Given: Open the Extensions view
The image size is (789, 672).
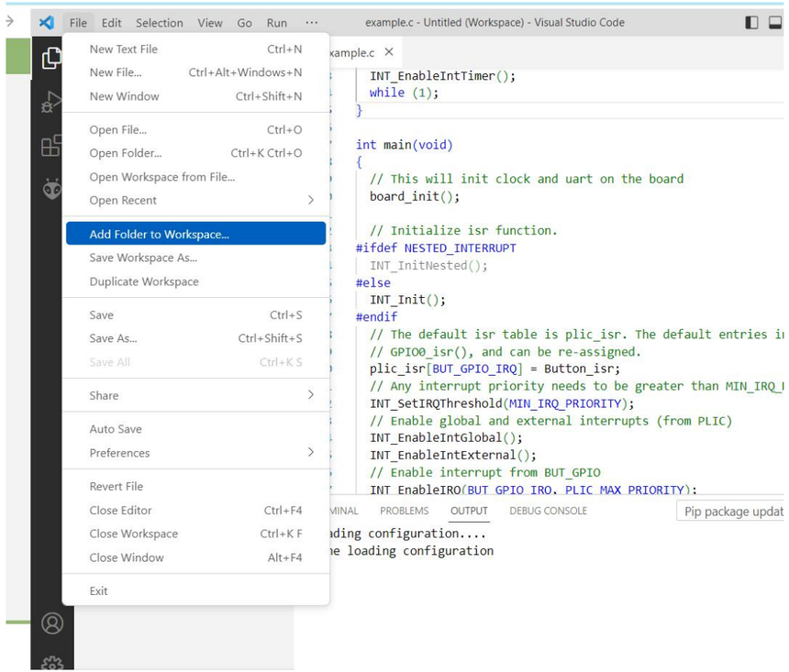Looking at the screenshot, I should pos(51,146).
